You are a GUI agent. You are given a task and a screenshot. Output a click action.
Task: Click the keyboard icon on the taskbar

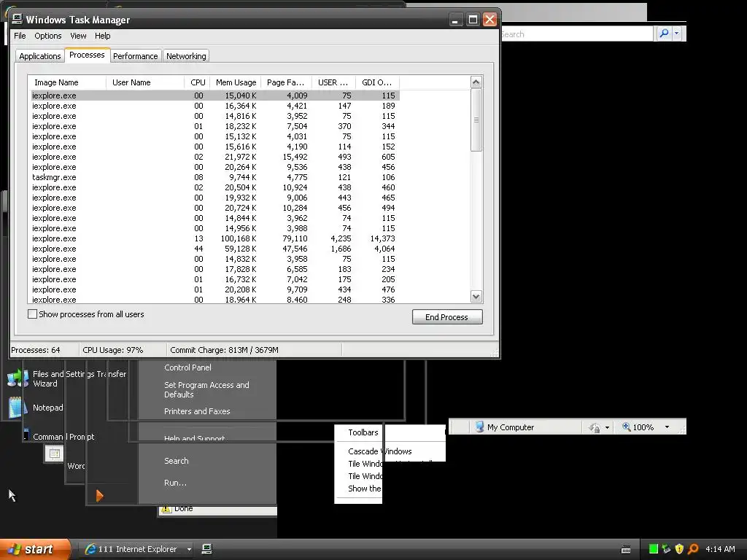[x=626, y=550]
